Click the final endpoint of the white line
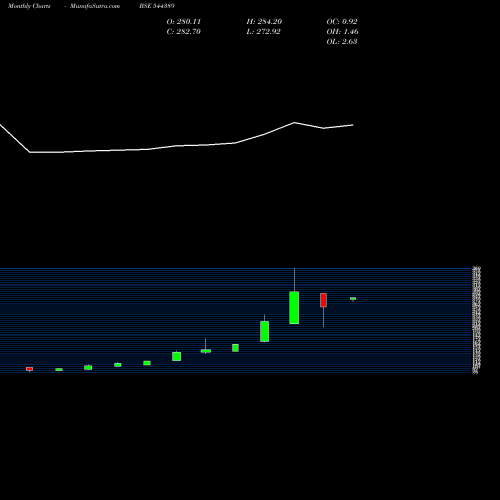Viewport: 500px width, 500px height. coord(353,125)
